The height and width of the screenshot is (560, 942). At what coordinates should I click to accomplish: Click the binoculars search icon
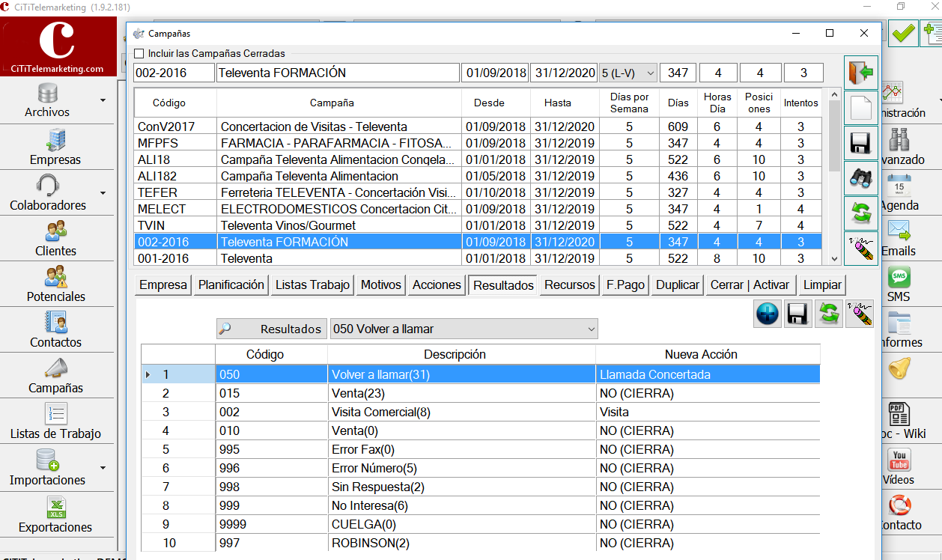click(861, 178)
